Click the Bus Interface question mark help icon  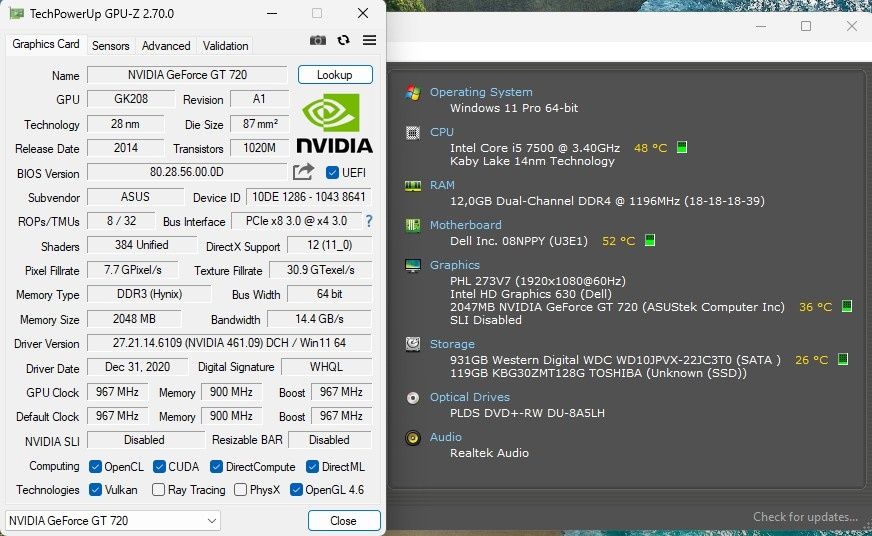pos(369,221)
